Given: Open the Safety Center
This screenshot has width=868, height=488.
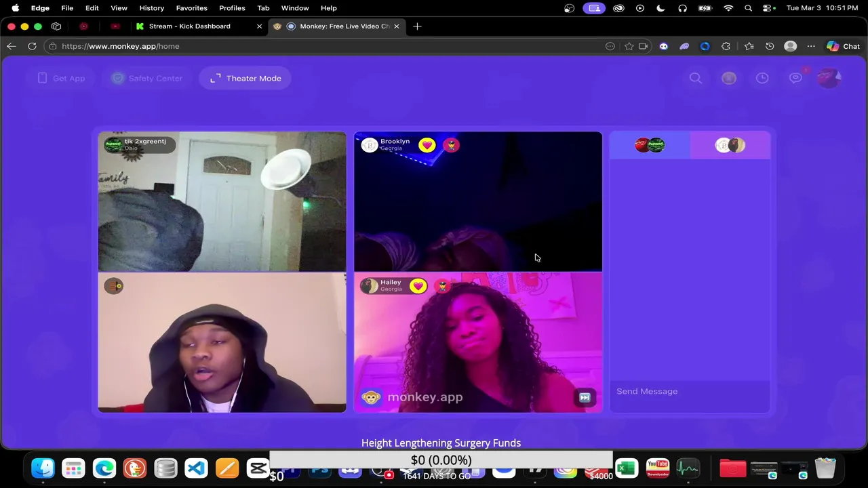Looking at the screenshot, I should (147, 78).
